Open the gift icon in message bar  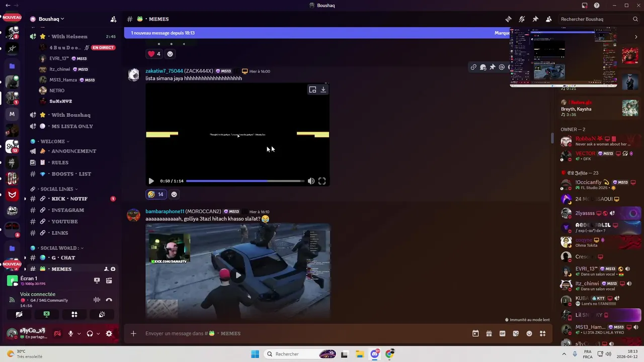point(489,333)
